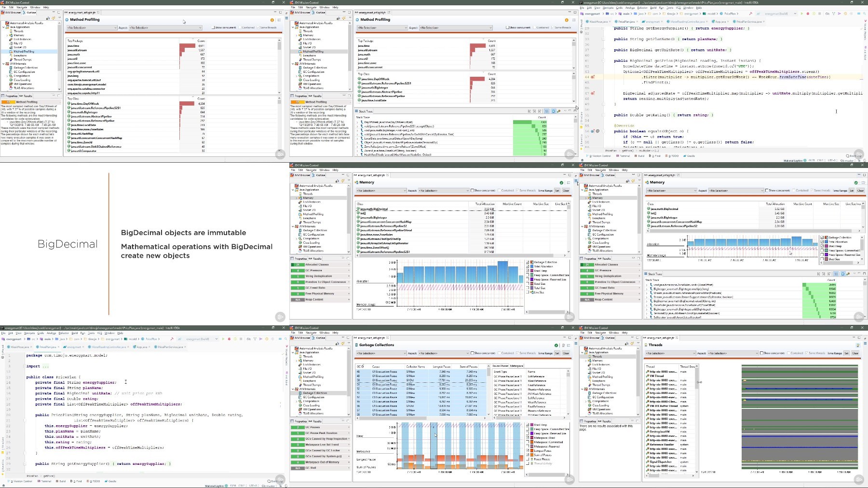Switch to MeterReadingController.java tab in IntelliJ PricePlan constructor window

108,347
